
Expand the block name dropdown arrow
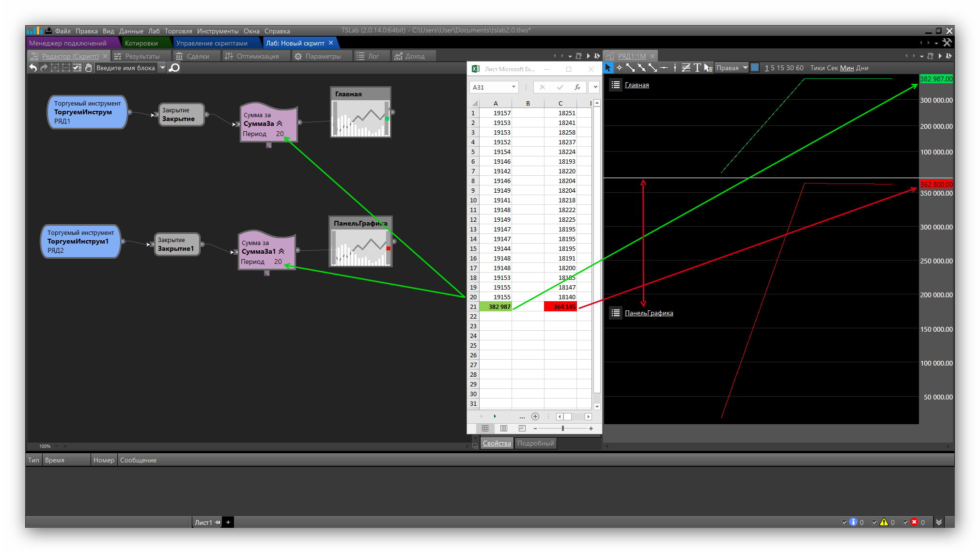tap(162, 68)
